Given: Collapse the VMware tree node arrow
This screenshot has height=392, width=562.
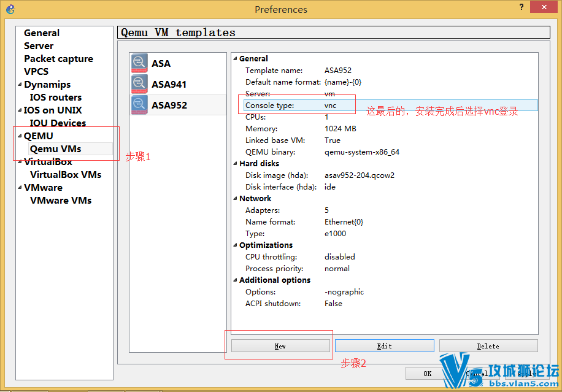Looking at the screenshot, I should [20, 188].
